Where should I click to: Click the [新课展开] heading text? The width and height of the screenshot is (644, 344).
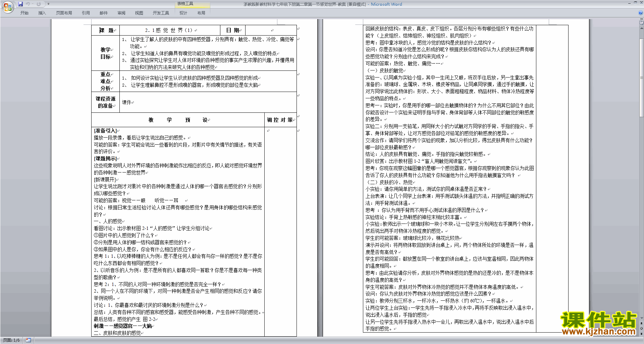click(x=104, y=180)
